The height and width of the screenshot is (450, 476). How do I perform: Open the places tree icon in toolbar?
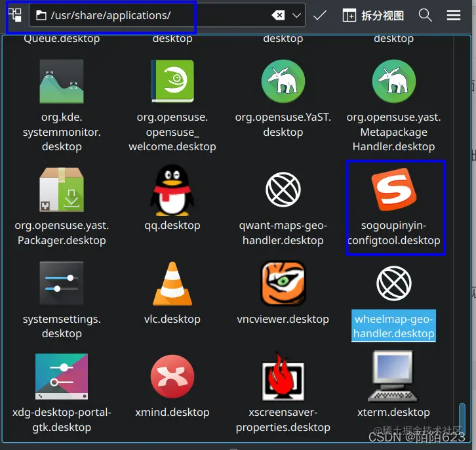click(14, 15)
